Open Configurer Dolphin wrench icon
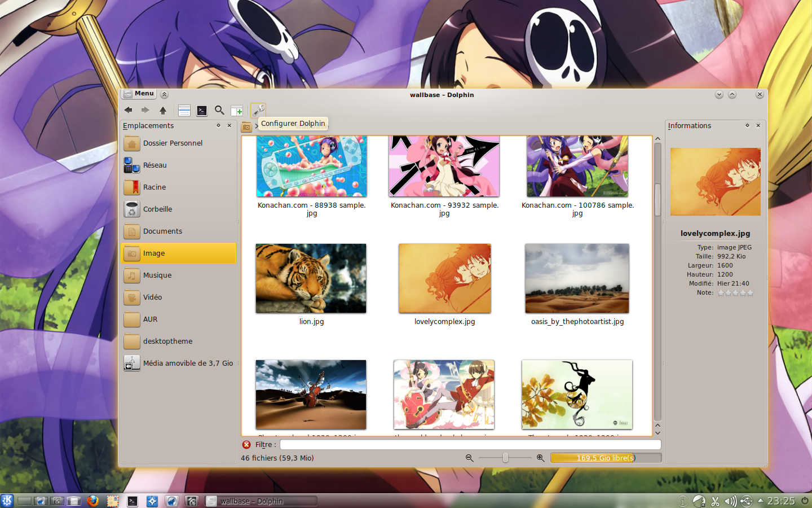The width and height of the screenshot is (812, 508). tap(258, 110)
